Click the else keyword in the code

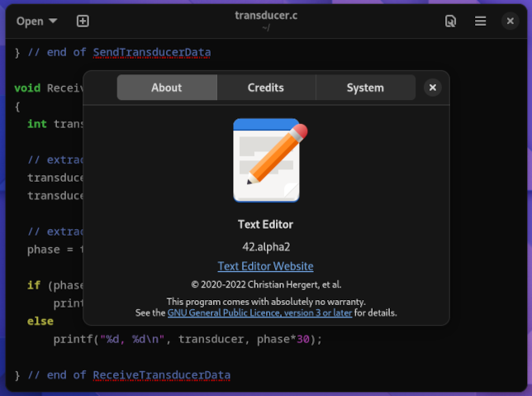40,322
